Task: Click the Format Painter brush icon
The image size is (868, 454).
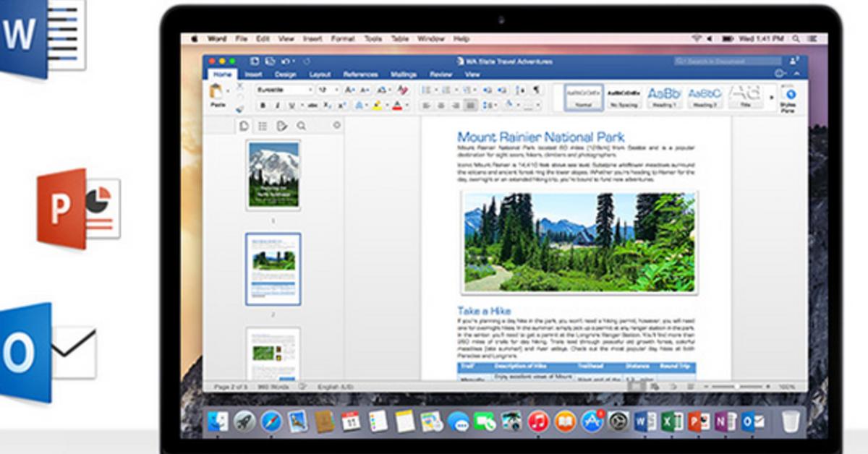Action: pos(239,109)
